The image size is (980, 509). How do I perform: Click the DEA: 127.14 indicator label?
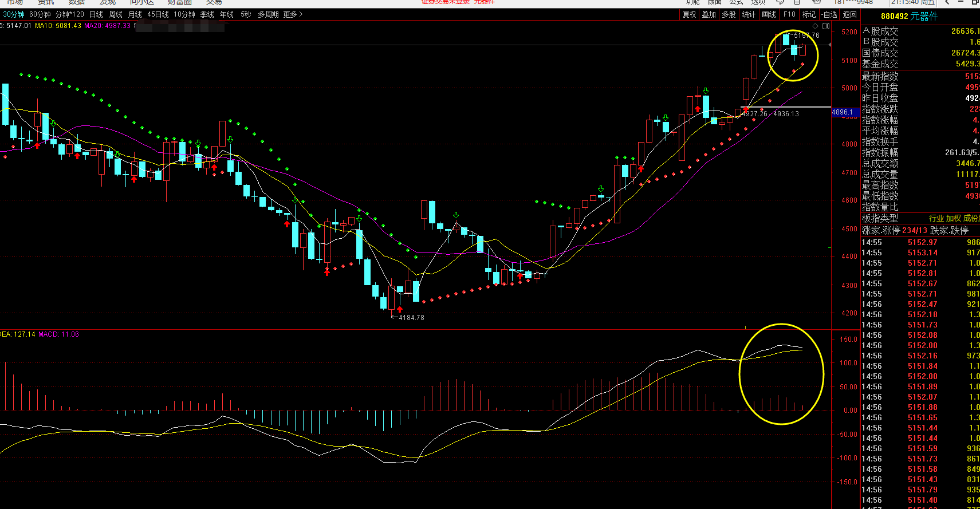coord(18,334)
